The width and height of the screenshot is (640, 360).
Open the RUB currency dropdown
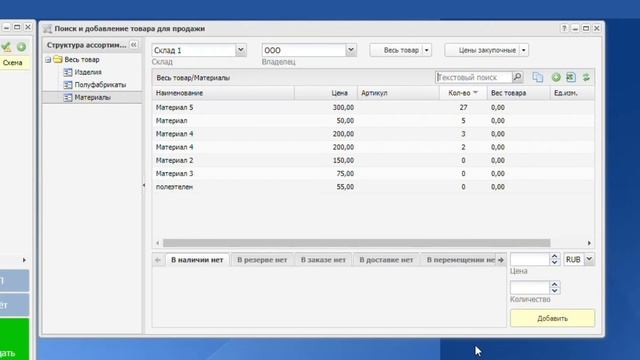tap(589, 259)
